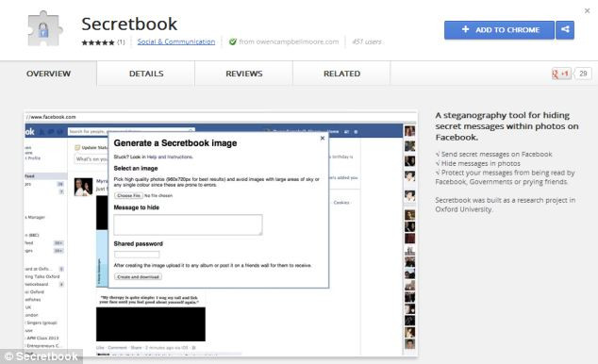This screenshot has height=364, width=598.
Task: Switch to the Reviews tab
Action: [244, 74]
